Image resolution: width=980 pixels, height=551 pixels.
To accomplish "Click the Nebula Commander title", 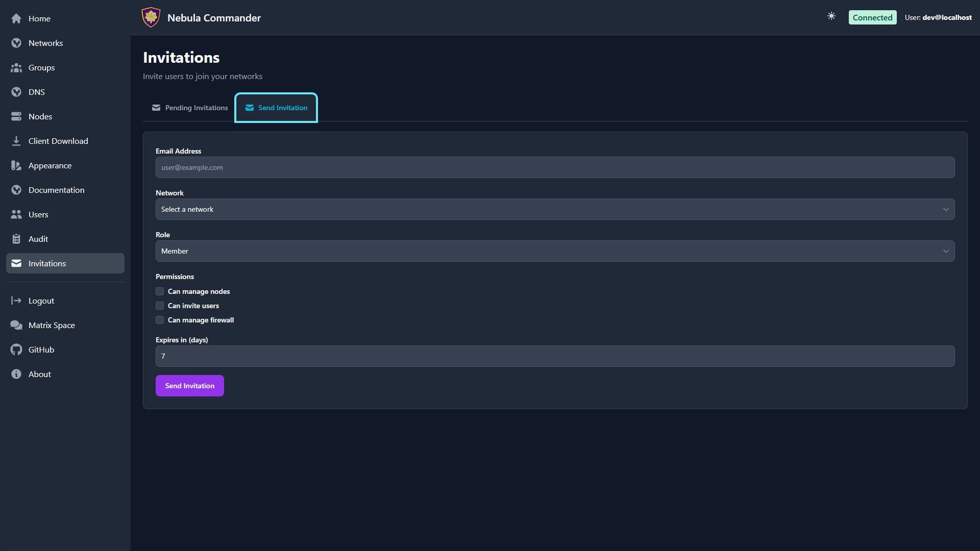I will pos(214,18).
